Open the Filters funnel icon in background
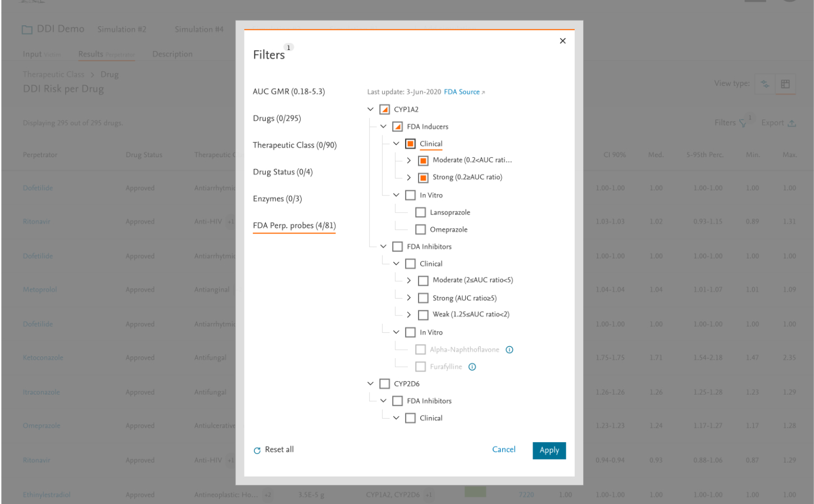 click(x=743, y=123)
